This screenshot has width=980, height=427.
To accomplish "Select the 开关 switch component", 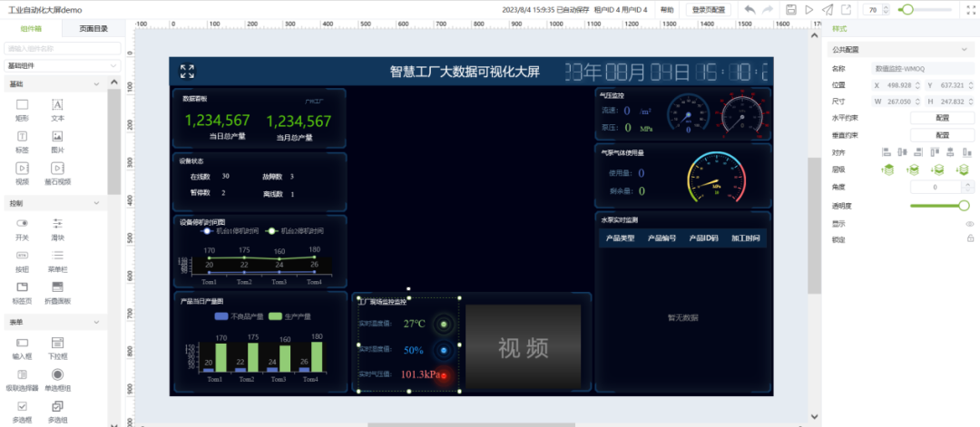I will [x=22, y=229].
